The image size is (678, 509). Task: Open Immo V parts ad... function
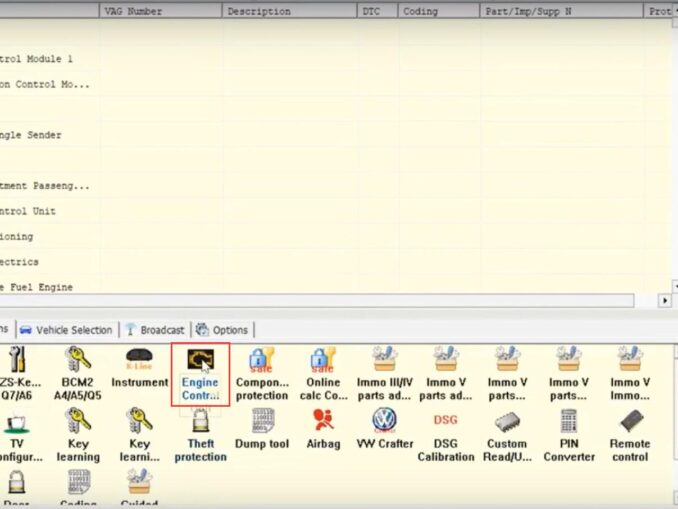[446, 374]
